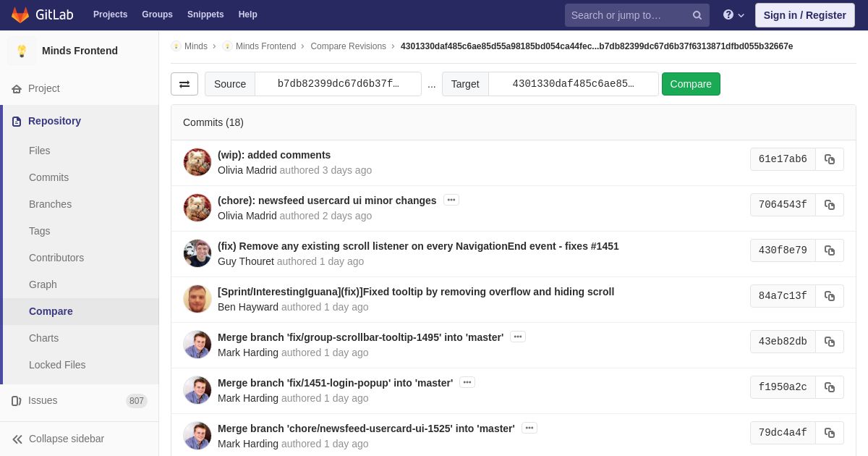
Task: Click the search magnifier icon
Action: pos(697,15)
